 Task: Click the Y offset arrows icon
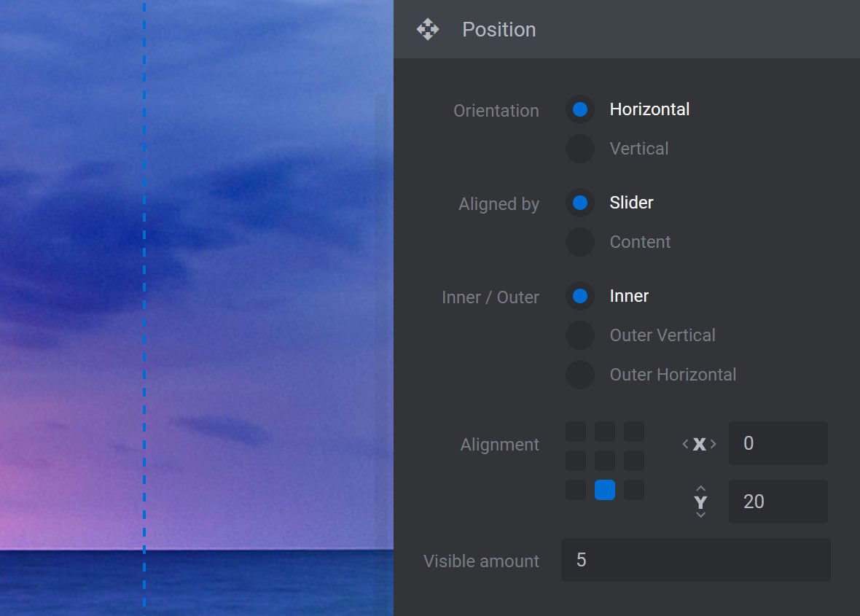[x=700, y=502]
